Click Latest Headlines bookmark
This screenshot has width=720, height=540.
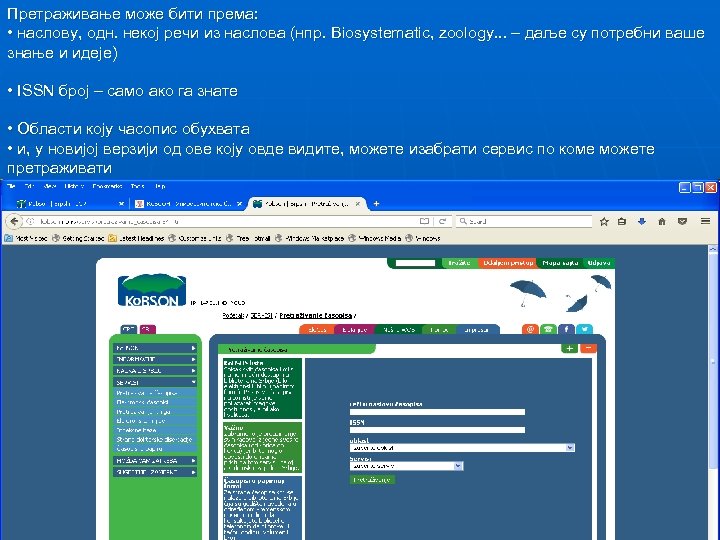click(136, 238)
